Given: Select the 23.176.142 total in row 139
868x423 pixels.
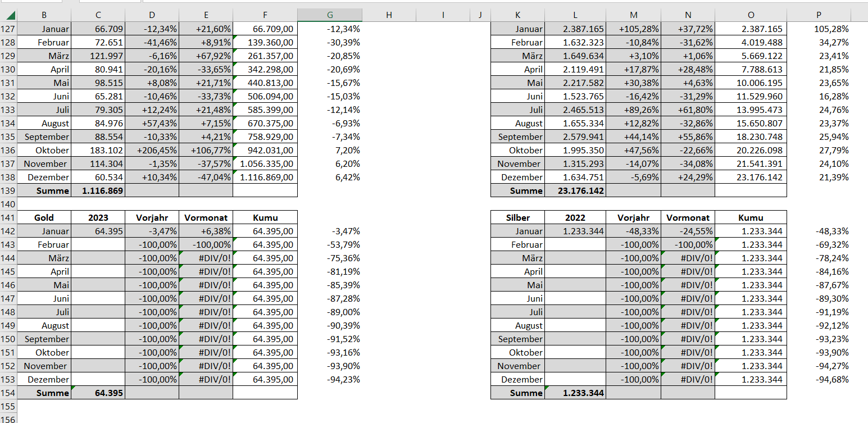Looking at the screenshot, I should (x=575, y=191).
